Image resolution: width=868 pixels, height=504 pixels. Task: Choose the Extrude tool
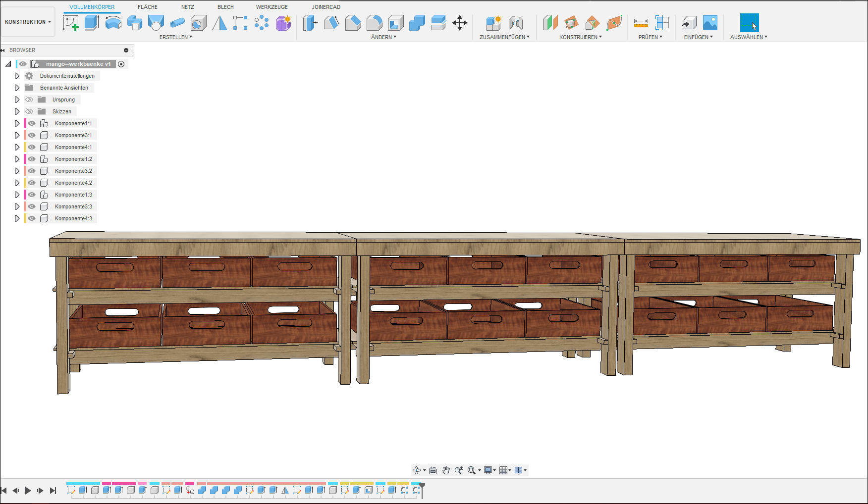click(x=92, y=23)
